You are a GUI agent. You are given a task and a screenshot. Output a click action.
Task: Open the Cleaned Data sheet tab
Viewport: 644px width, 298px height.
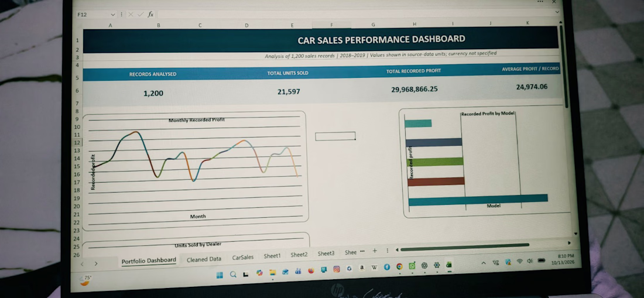coord(204,259)
